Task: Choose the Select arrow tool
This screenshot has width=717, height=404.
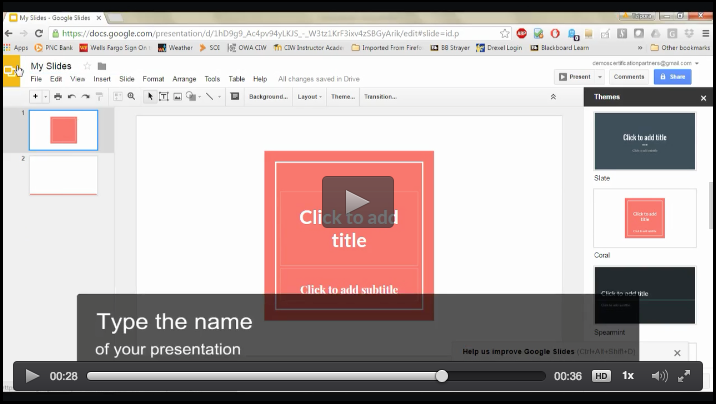Action: (x=150, y=96)
